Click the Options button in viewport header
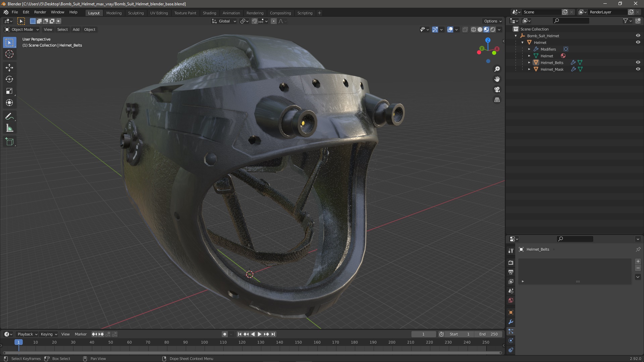The height and width of the screenshot is (362, 644). tap(492, 21)
